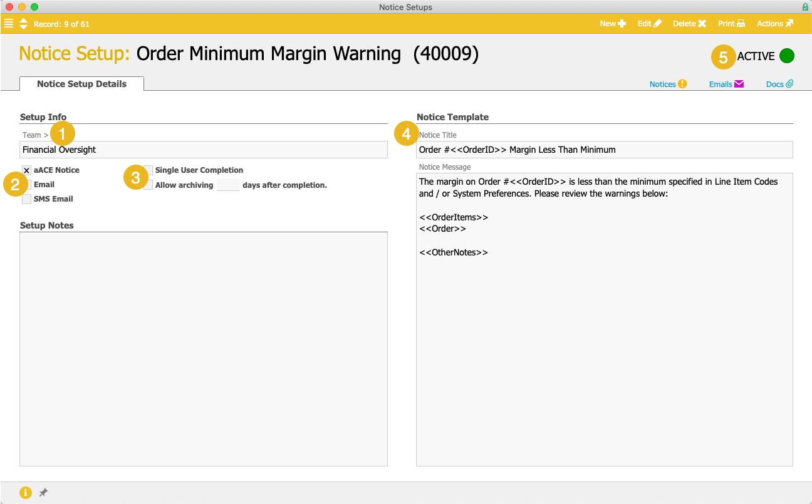812x504 pixels.
Task: Uncheck the aACE Notice checkbox
Action: (x=27, y=170)
